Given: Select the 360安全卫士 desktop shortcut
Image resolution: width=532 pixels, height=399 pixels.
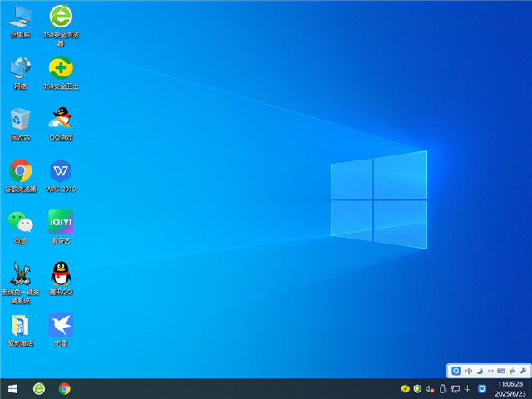Looking at the screenshot, I should 61,73.
